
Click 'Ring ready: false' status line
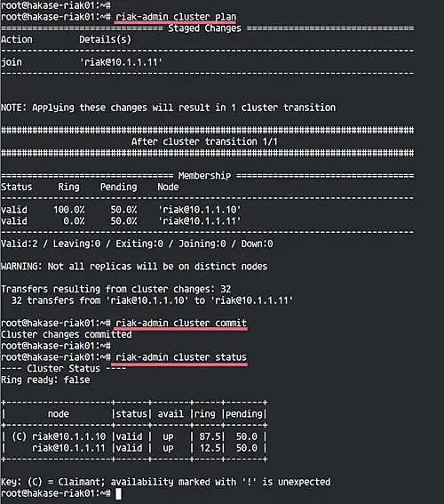click(x=45, y=380)
